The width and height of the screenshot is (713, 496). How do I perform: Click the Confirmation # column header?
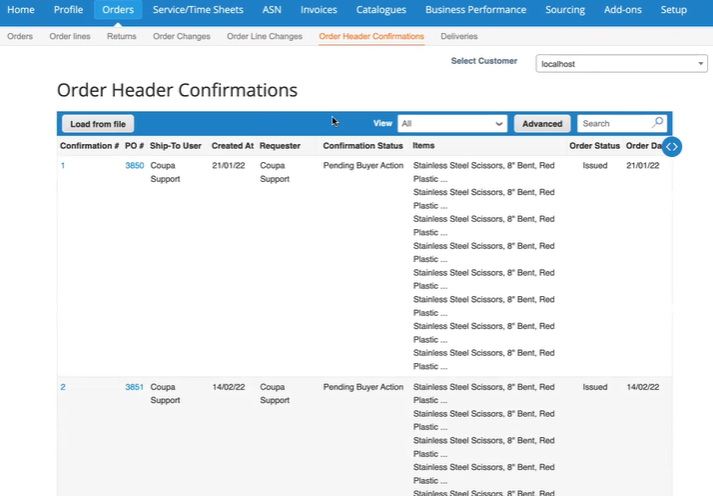coord(89,146)
